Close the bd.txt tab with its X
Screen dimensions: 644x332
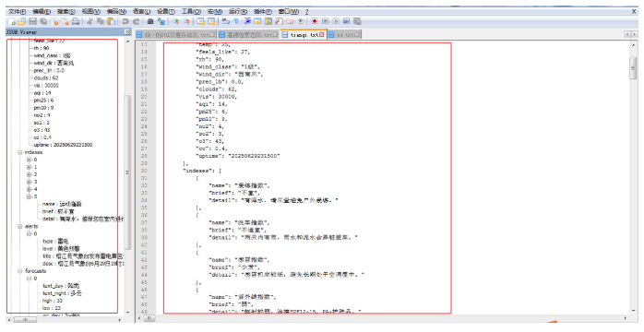356,35
